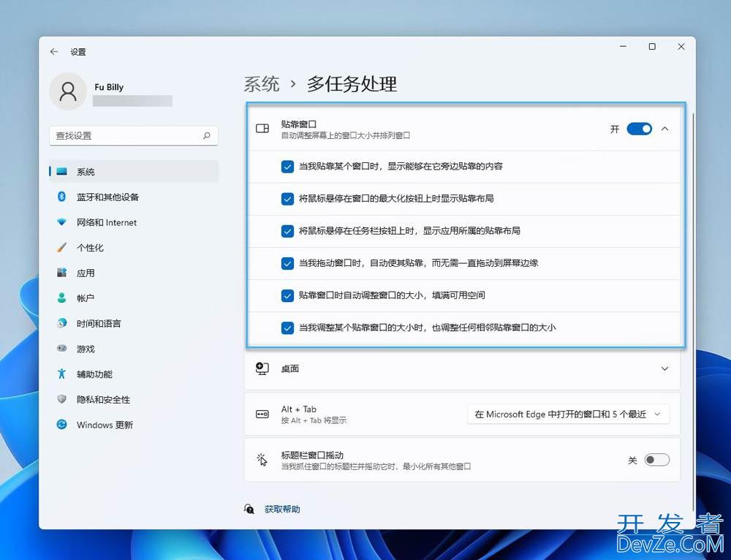Click the shield icon for 隐私和安全性

pyautogui.click(x=61, y=399)
